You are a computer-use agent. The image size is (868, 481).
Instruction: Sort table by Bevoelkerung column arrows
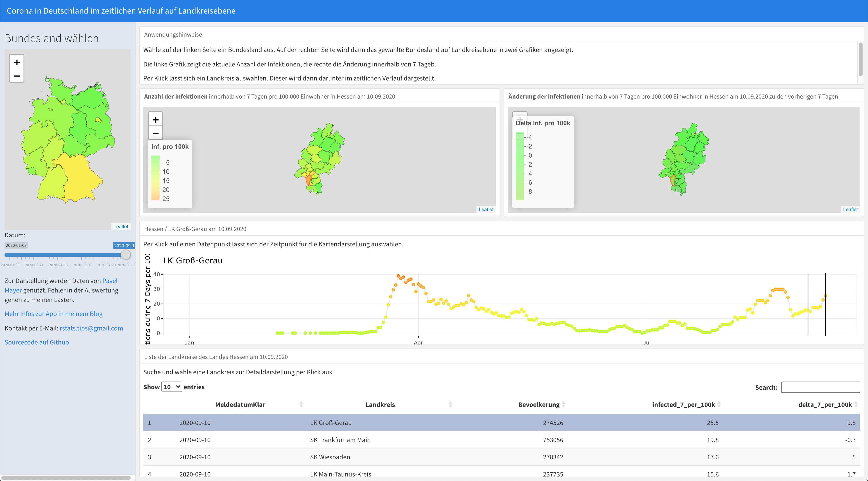[563, 405]
